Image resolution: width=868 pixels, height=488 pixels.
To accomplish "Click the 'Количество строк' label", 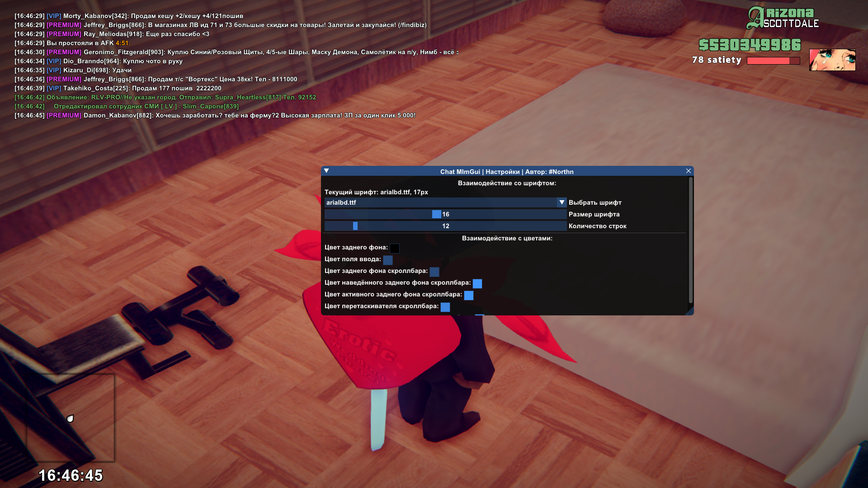I will 597,226.
